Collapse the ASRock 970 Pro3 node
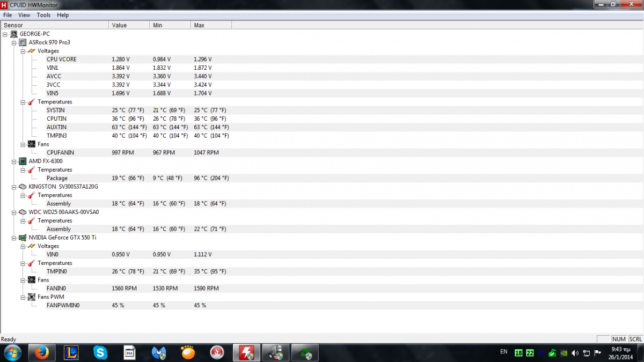The height and width of the screenshot is (362, 644). tap(14, 42)
